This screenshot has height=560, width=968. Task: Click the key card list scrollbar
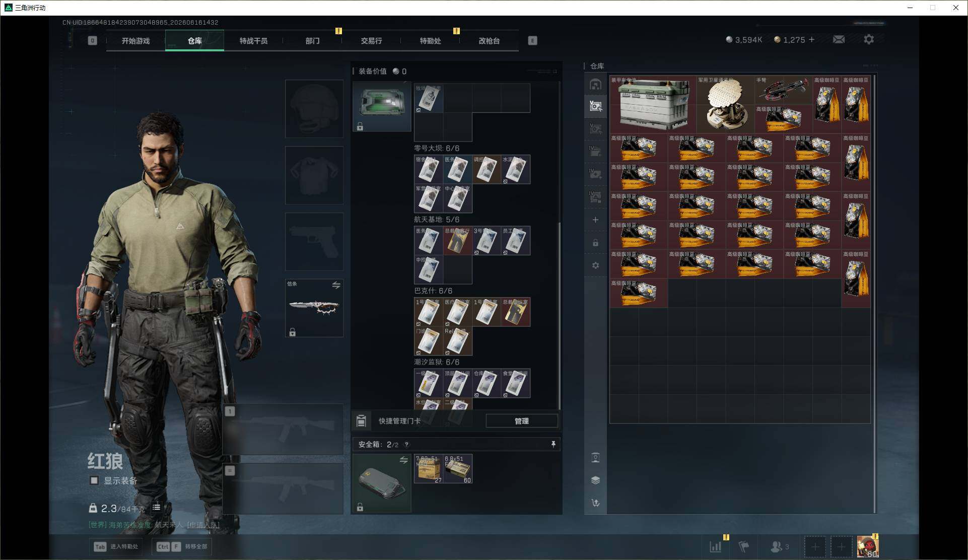click(x=559, y=316)
